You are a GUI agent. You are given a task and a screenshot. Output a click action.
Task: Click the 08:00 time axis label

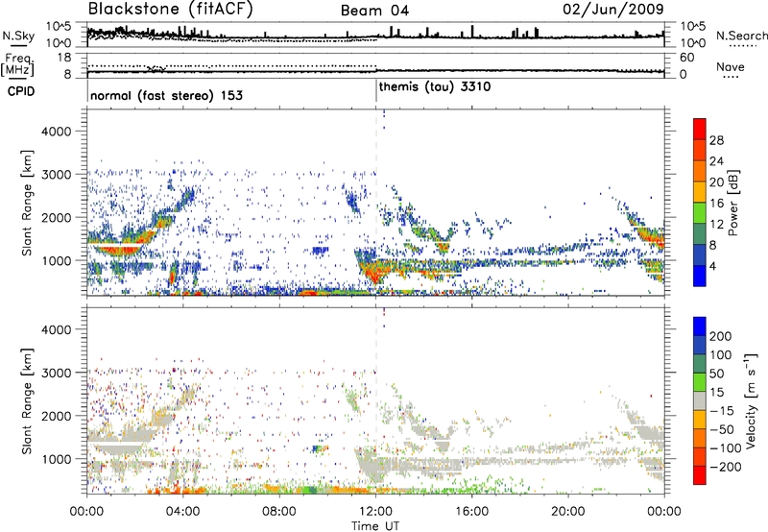(x=279, y=512)
